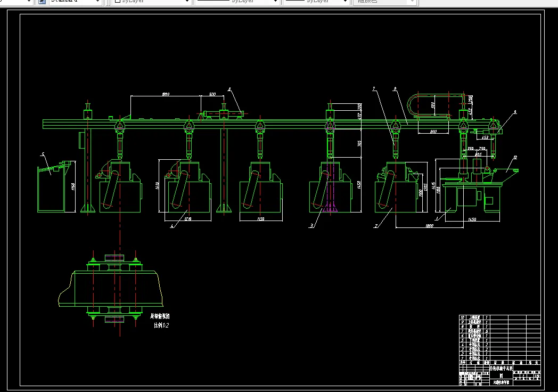Pick leader number 4 below second machine
This screenshot has height=392, width=558.
click(172, 226)
